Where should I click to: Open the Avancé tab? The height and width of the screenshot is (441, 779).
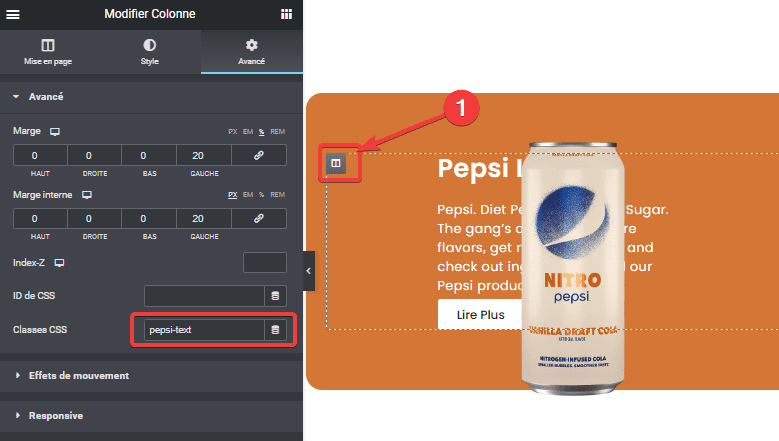(251, 52)
